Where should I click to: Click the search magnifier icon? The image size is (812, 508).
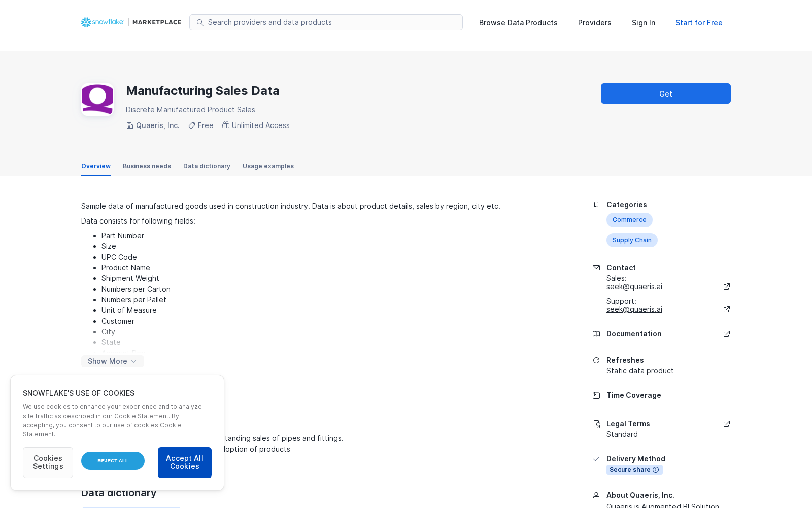(x=200, y=22)
